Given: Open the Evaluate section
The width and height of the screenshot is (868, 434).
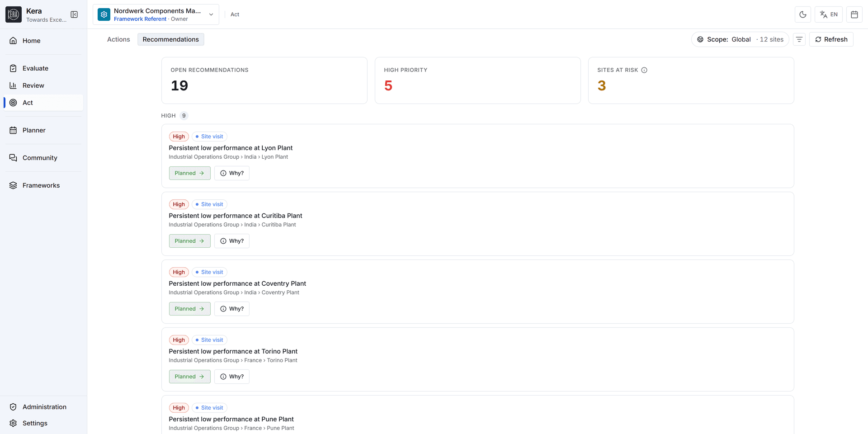Looking at the screenshot, I should (43, 68).
